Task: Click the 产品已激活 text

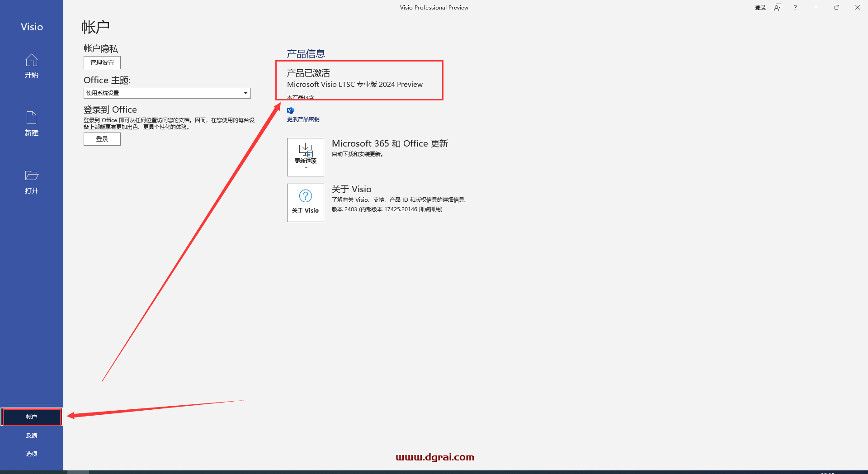Action: (308, 73)
